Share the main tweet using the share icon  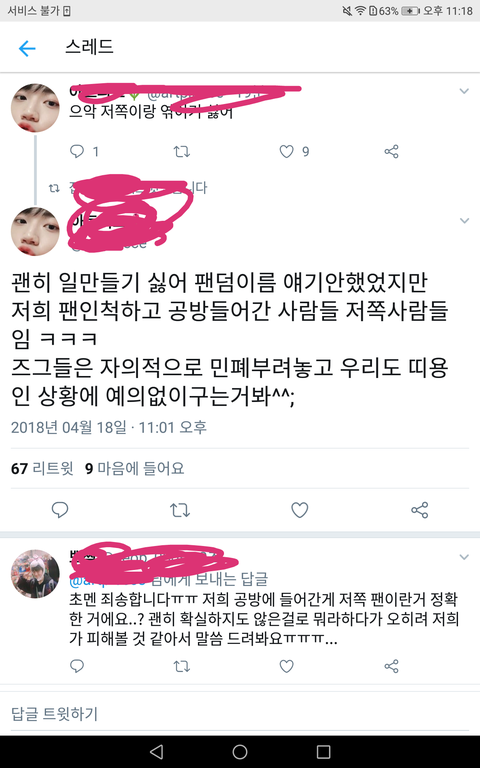coord(420,510)
